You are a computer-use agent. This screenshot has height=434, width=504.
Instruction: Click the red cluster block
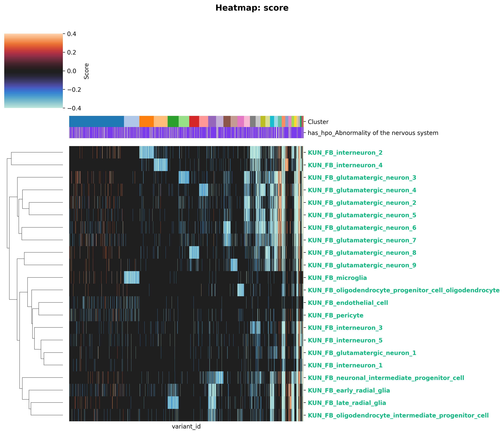click(x=194, y=121)
